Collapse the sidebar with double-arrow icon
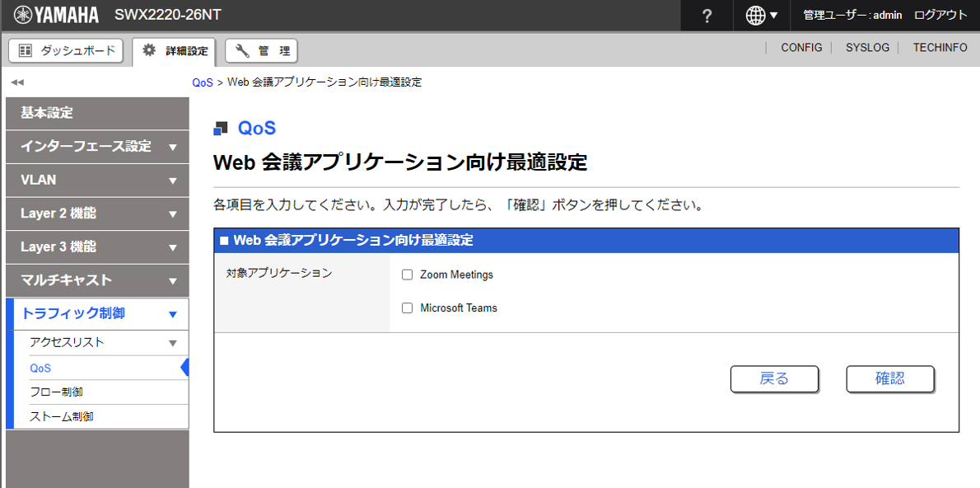This screenshot has width=980, height=488. [x=17, y=82]
